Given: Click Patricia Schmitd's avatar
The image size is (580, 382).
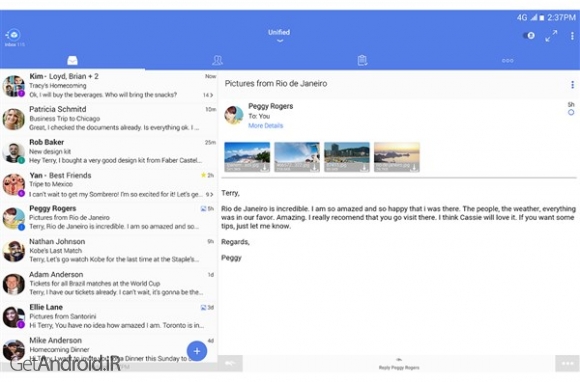Looking at the screenshot, I should pyautogui.click(x=14, y=119).
